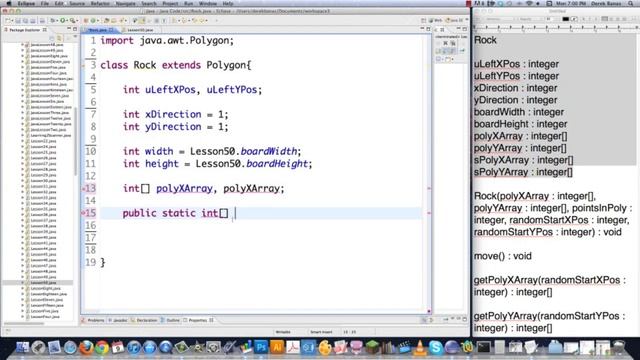Click 'Smart Insert' in the status bar
Screen dimensions: 640x360
point(321,332)
